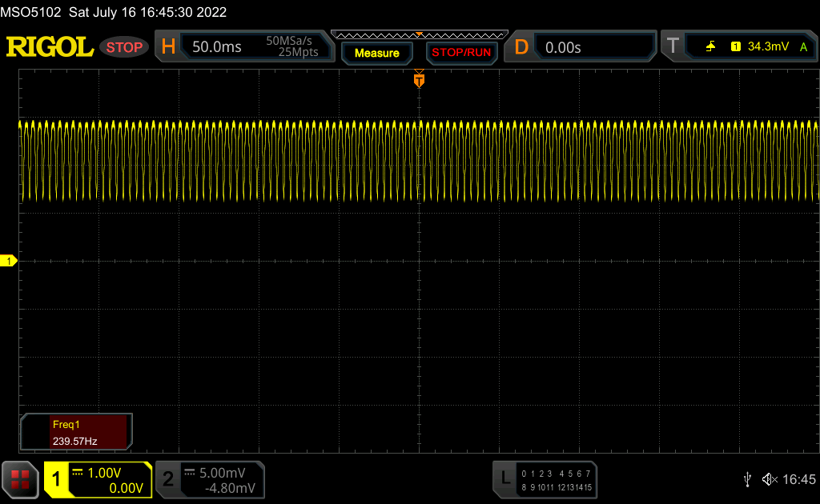
Task: Tap the rising edge trigger icon
Action: pos(710,47)
